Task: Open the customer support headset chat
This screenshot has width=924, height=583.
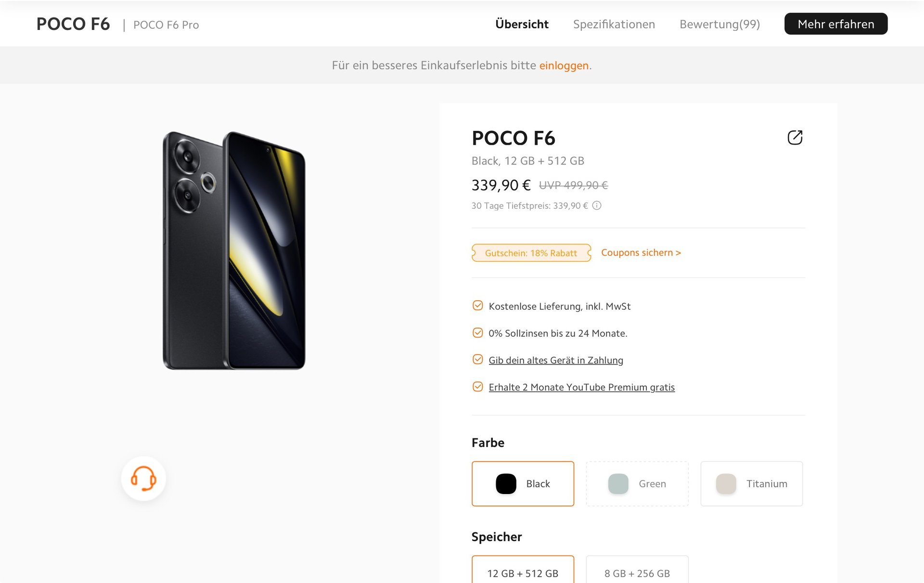Action: point(143,479)
